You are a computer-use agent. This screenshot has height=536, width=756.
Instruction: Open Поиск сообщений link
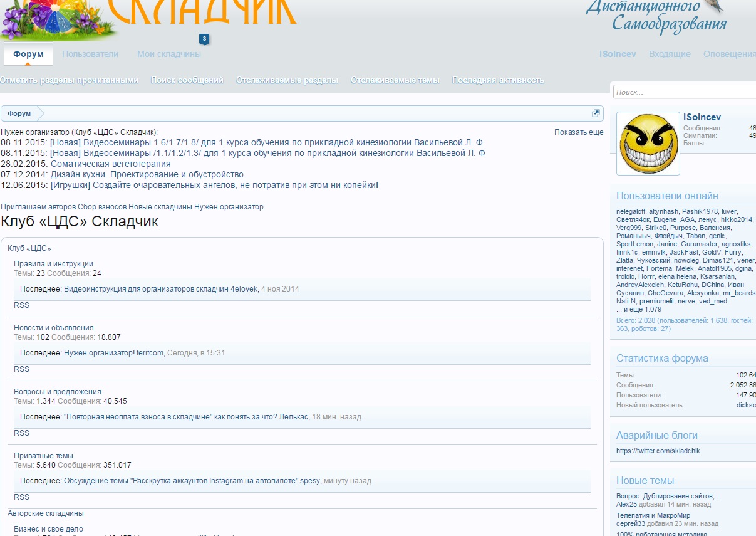[x=187, y=80]
